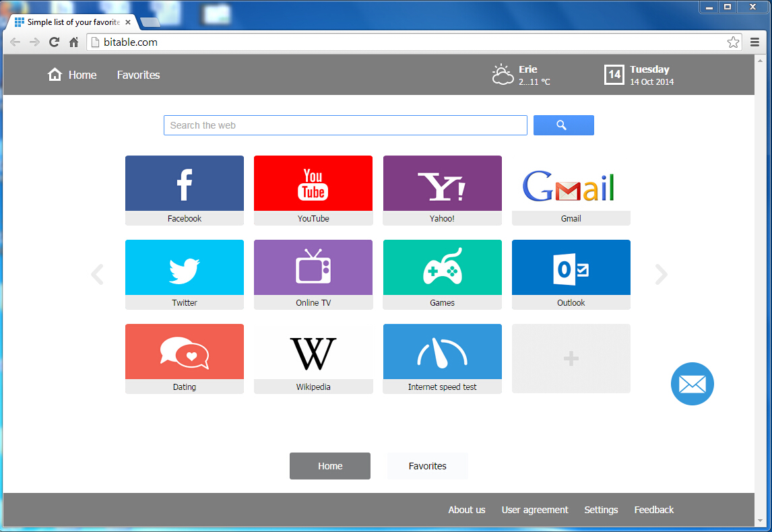
Task: Open the YouTube tile
Action: pos(313,191)
